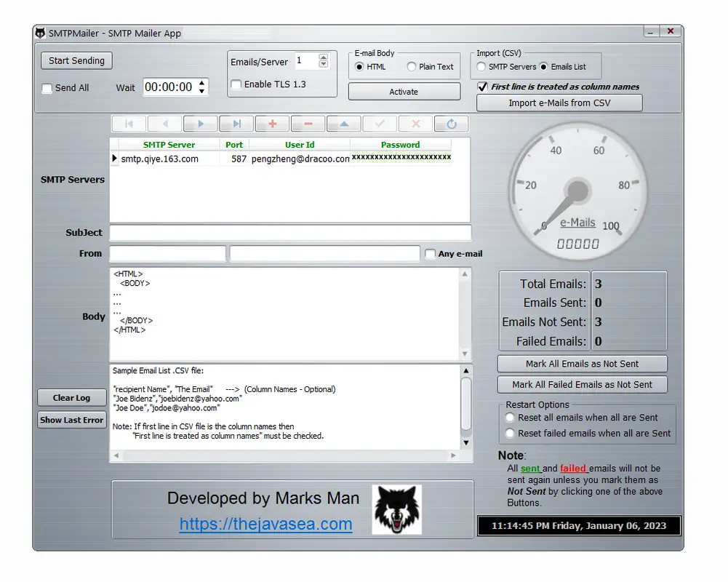Screen dimensions: 728x582
Task: Click the Start Sending button
Action: pos(76,60)
